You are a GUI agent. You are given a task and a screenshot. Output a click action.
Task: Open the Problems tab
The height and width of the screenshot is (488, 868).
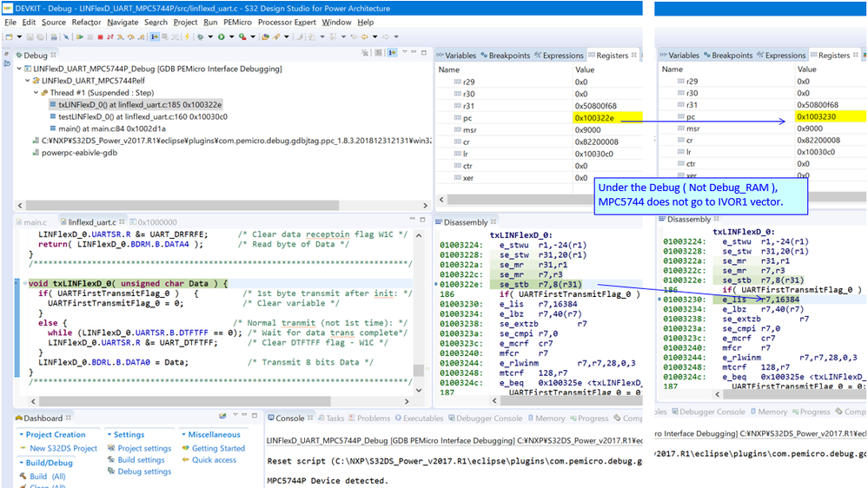click(369, 419)
